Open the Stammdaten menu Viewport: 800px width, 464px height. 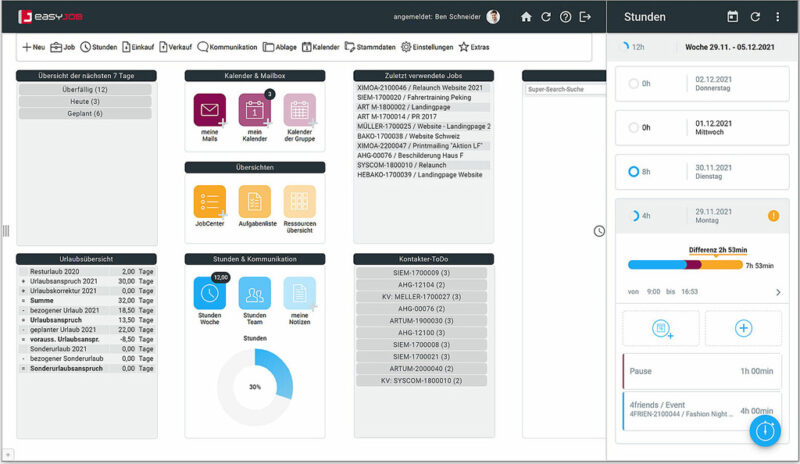tap(369, 47)
